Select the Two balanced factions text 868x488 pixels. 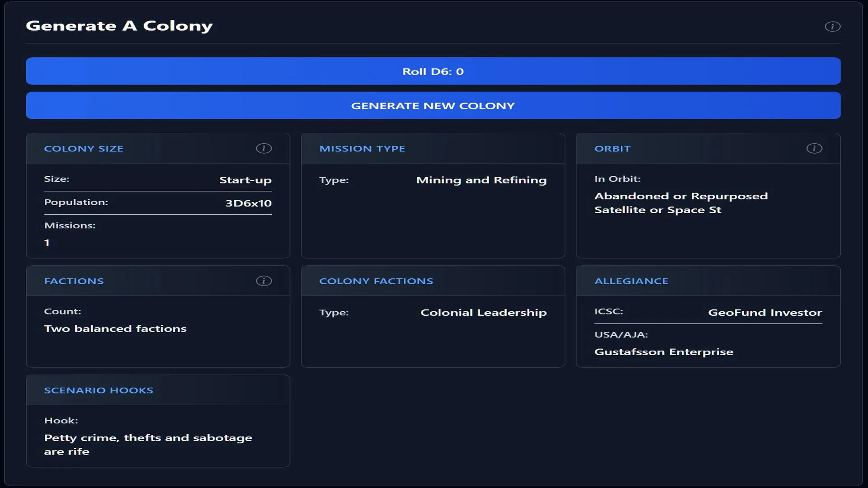pos(115,329)
